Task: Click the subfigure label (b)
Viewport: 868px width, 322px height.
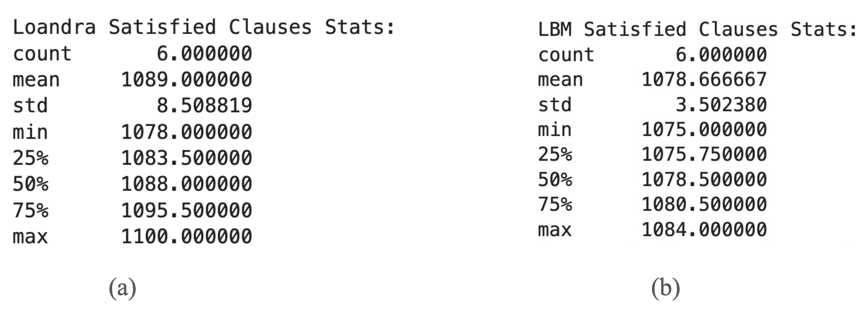Action: coord(665,288)
